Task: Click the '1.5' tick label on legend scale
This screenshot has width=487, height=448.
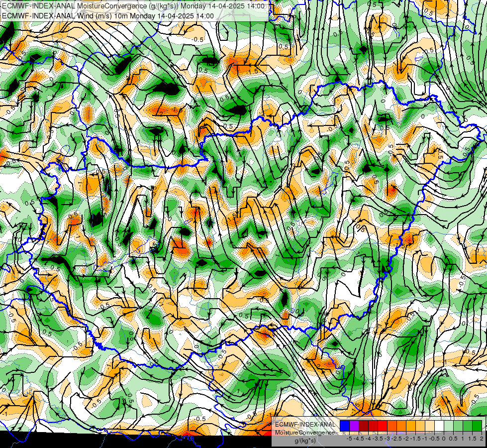Action: 472,439
